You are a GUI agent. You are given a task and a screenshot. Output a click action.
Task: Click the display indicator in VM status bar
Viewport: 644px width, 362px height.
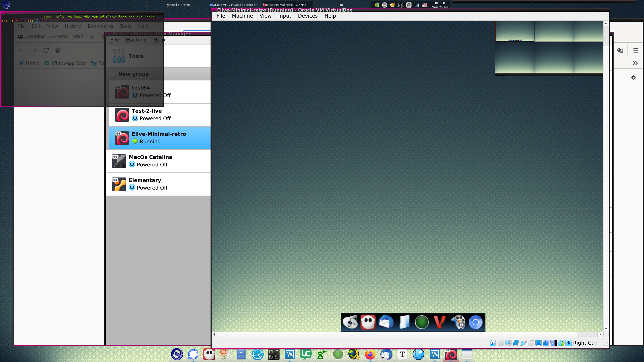pos(538,343)
